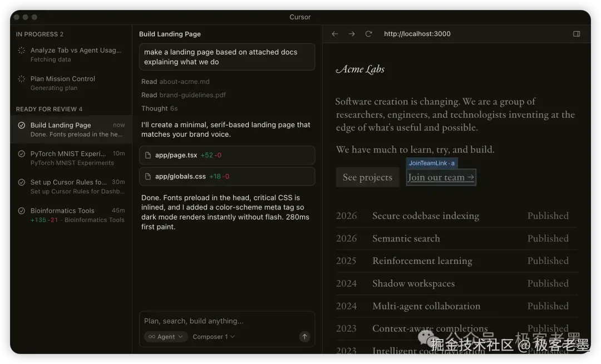
Task: Click the spinner icon beside Analyze Tab vs Agent
Action: 22,50
